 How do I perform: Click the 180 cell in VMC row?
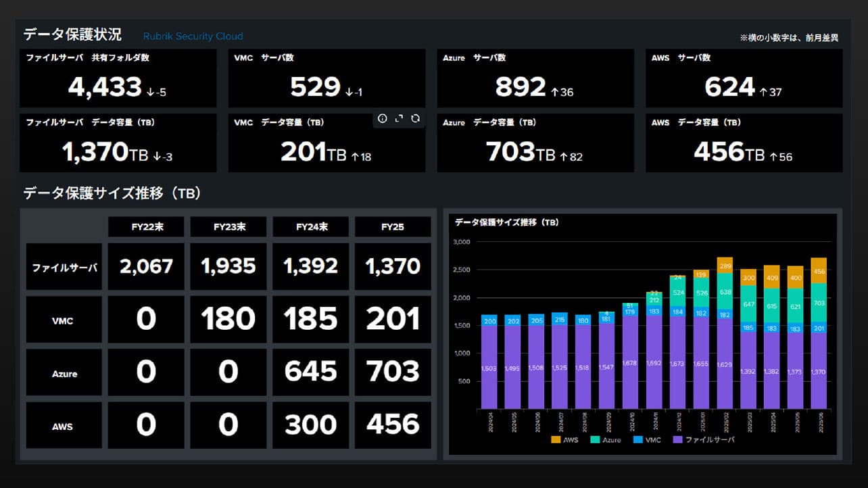228,319
